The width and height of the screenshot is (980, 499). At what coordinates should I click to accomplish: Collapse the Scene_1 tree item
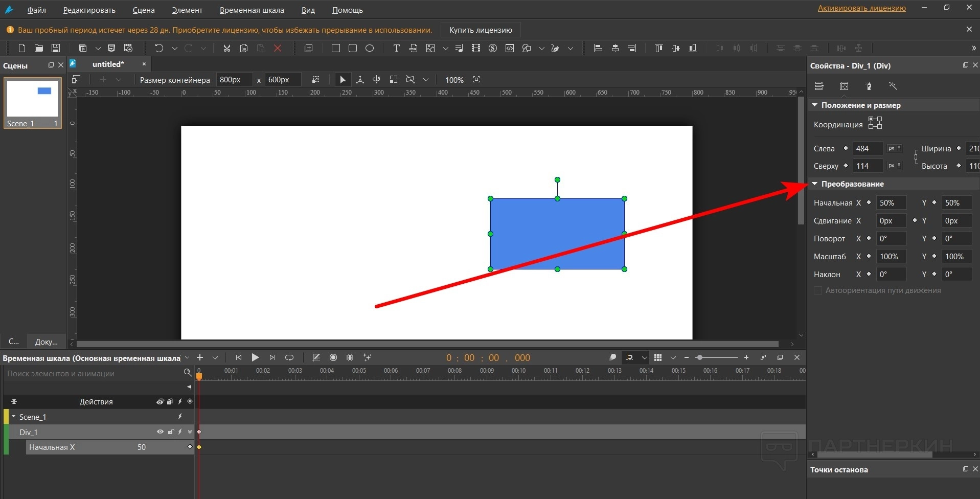[x=14, y=417]
